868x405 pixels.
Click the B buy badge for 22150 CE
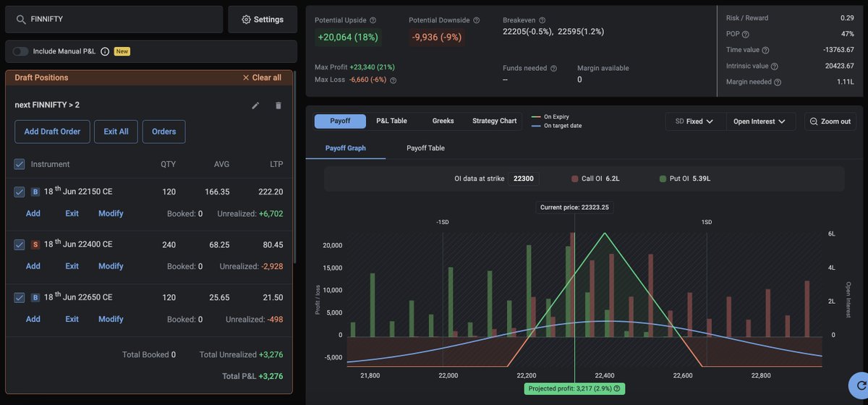pyautogui.click(x=35, y=192)
